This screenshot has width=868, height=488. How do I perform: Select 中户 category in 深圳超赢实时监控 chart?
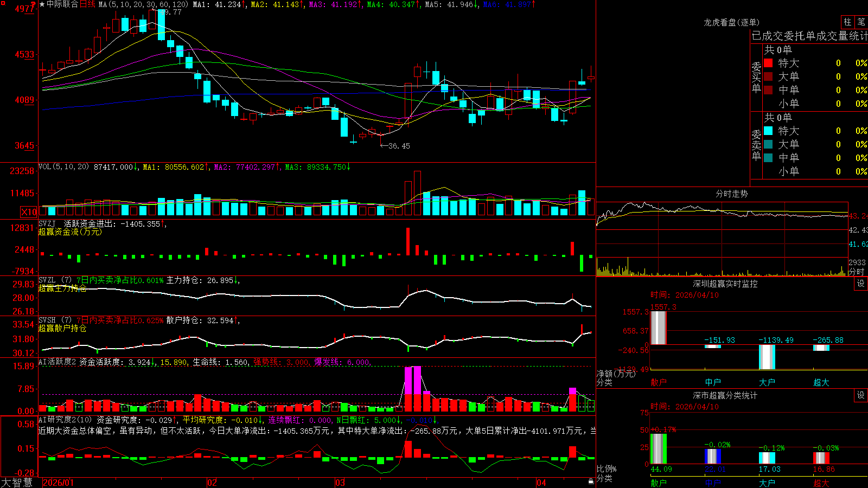pos(713,382)
